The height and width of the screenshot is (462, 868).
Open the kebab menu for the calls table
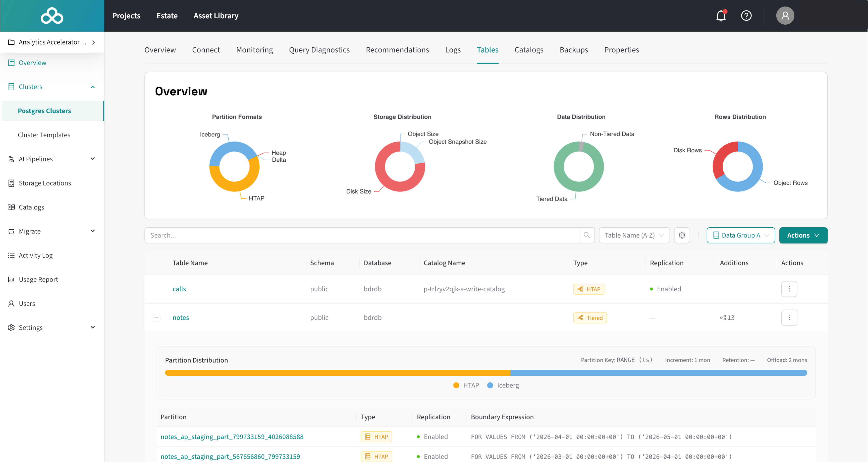789,289
